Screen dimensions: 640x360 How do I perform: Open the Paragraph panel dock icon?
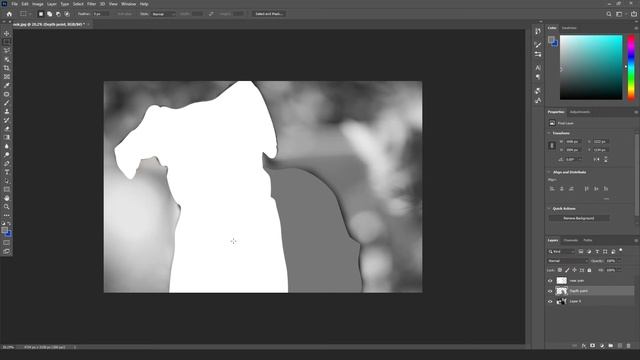[538, 77]
